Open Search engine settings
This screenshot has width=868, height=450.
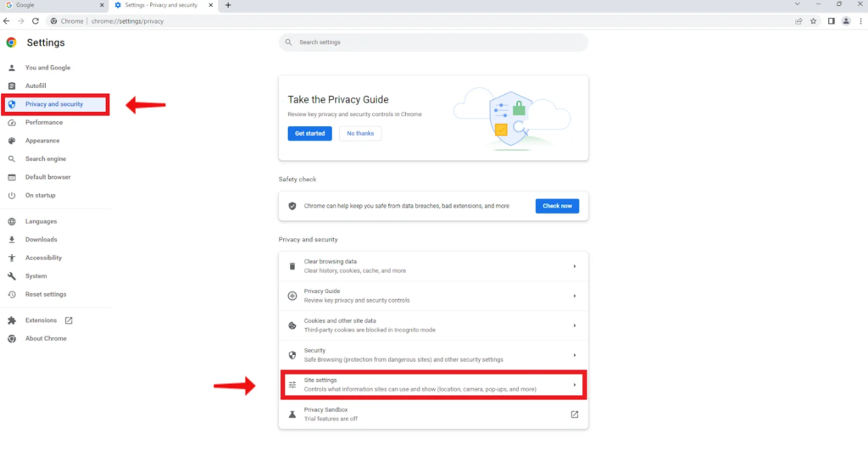[x=46, y=158]
